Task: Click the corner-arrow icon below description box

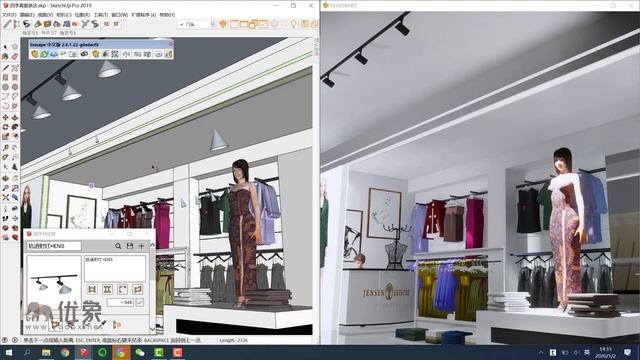Action: [122, 289]
